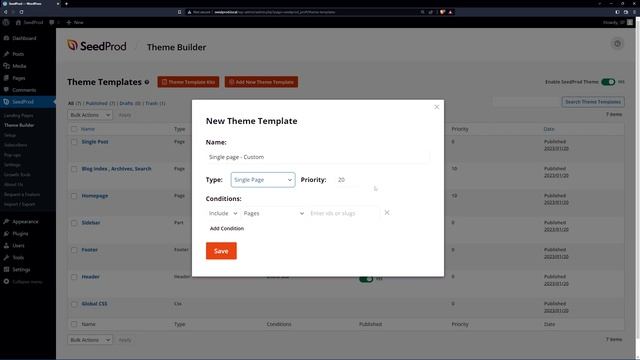Click Search Theme Templates button
The width and height of the screenshot is (640, 360).
pyautogui.click(x=593, y=102)
